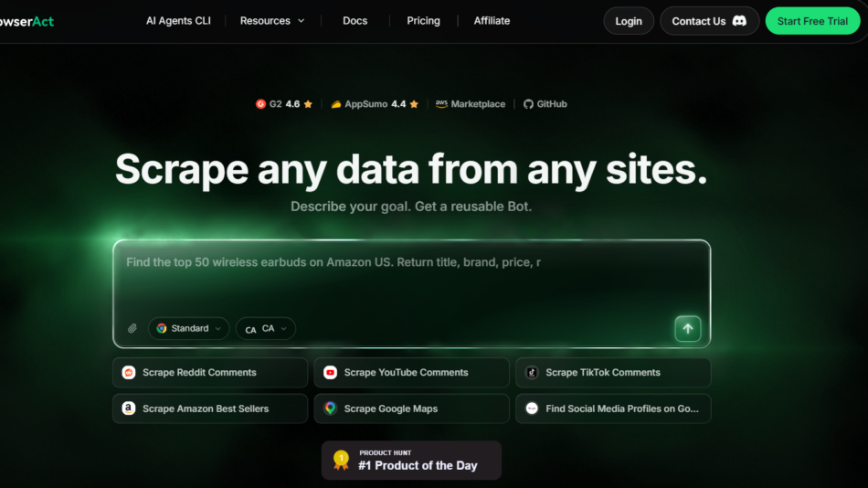Click the Chrome icon in Standard selector
This screenshot has height=488, width=868.
coord(162,328)
